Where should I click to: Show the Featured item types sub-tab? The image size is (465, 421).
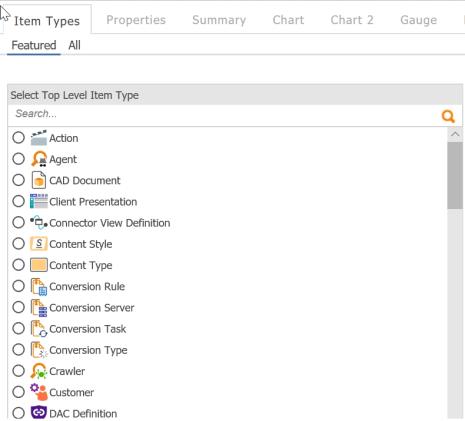click(x=34, y=45)
